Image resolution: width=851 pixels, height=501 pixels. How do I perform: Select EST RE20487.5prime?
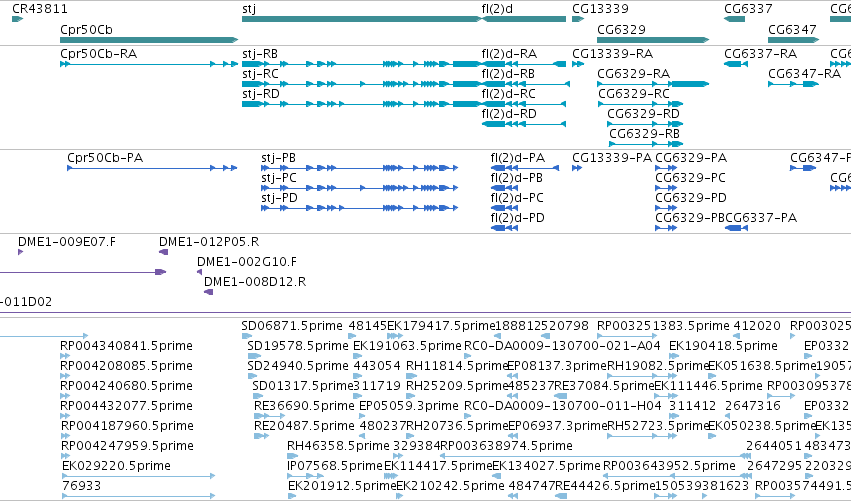261,436
